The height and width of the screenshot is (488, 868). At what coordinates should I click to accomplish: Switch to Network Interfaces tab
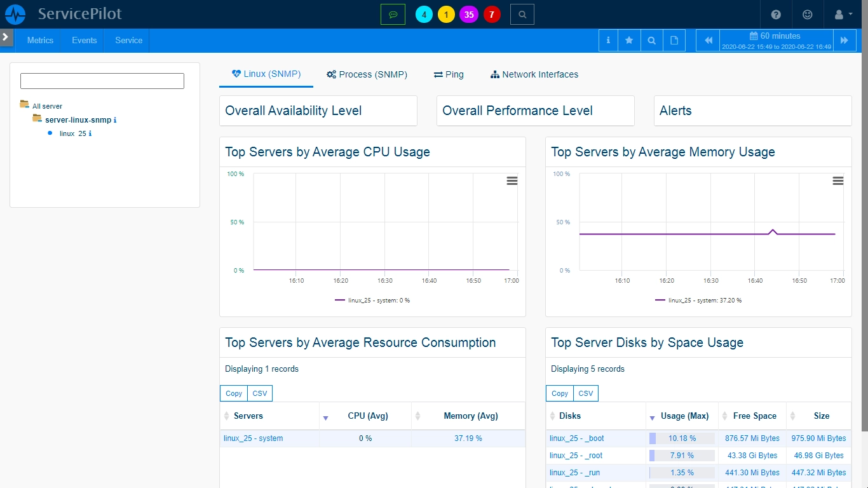(534, 74)
